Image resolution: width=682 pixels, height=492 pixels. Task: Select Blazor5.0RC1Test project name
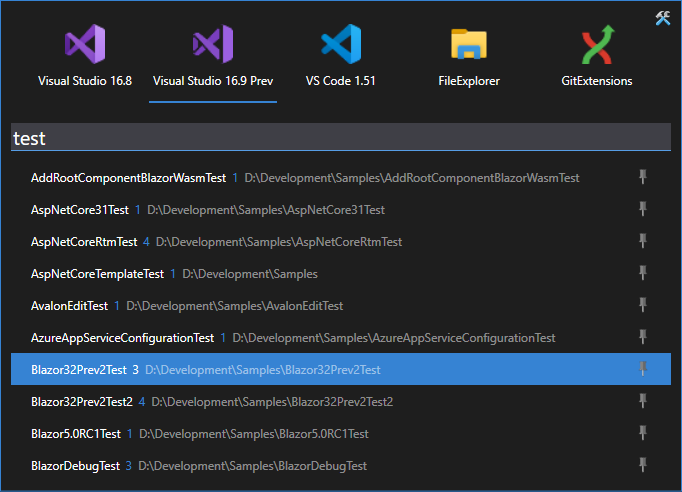click(76, 434)
